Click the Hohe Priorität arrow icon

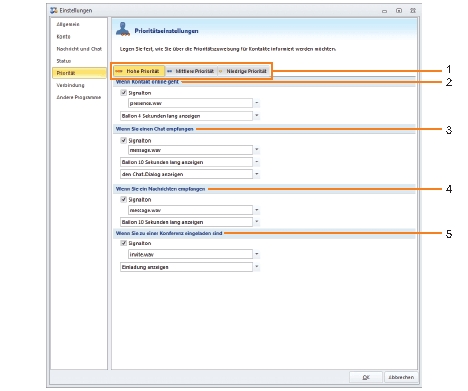click(x=119, y=71)
